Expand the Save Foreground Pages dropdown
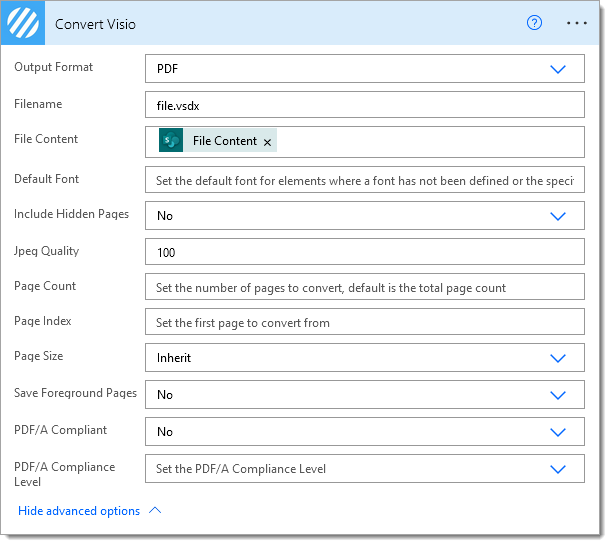 tap(558, 395)
